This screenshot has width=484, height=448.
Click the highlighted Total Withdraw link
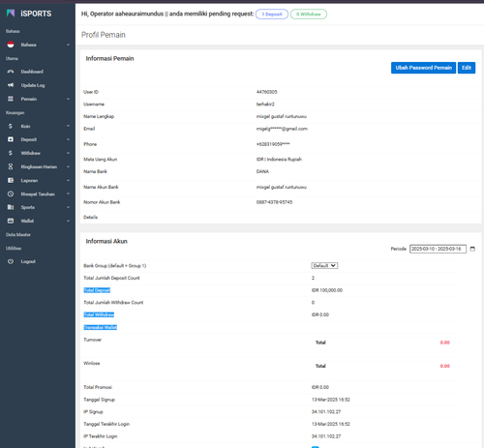(99, 314)
